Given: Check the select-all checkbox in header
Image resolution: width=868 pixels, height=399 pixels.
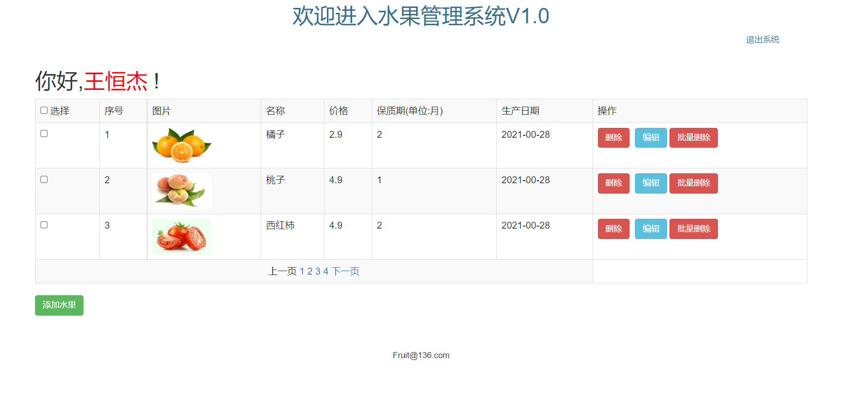Looking at the screenshot, I should click(44, 110).
